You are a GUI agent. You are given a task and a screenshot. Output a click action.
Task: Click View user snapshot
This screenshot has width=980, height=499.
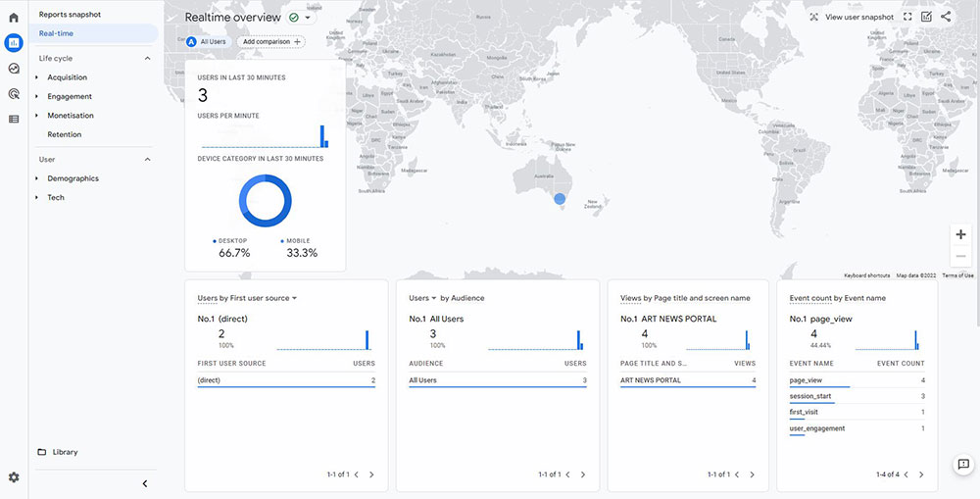[x=852, y=17]
